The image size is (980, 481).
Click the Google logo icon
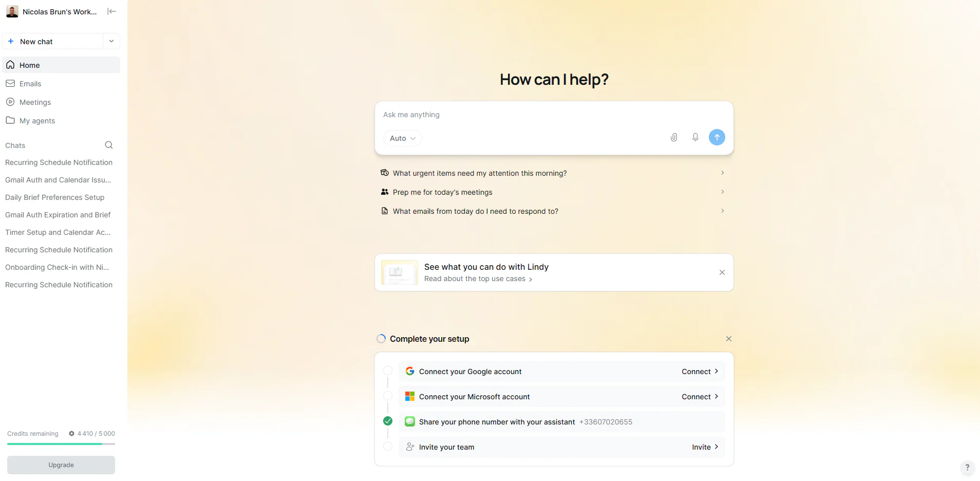pos(410,371)
